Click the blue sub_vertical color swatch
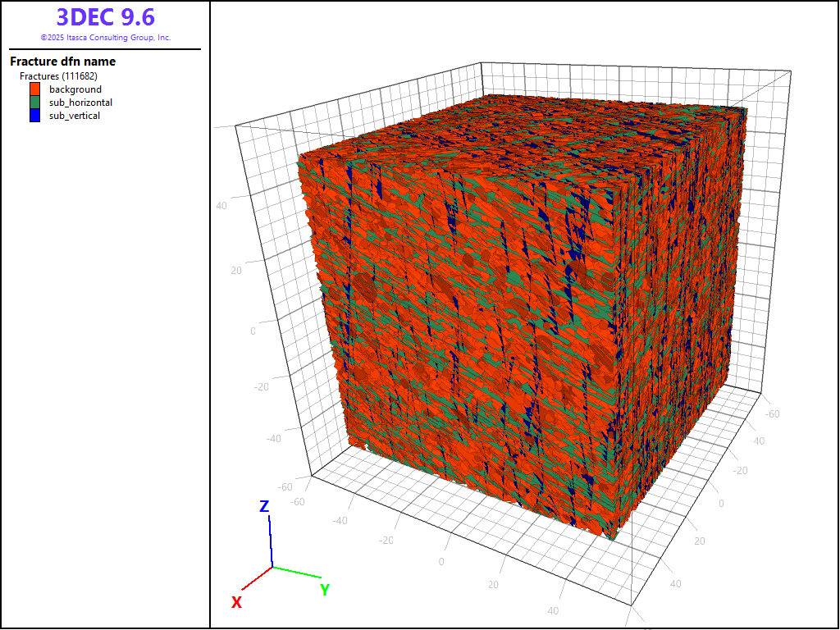The image size is (840, 630). click(35, 116)
